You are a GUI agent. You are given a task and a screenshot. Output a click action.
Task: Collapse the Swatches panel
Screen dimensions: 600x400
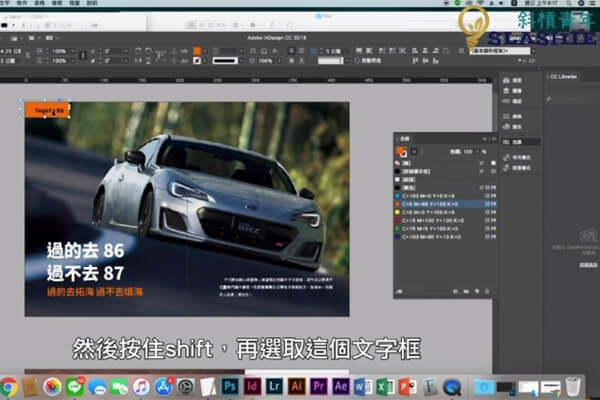485,139
